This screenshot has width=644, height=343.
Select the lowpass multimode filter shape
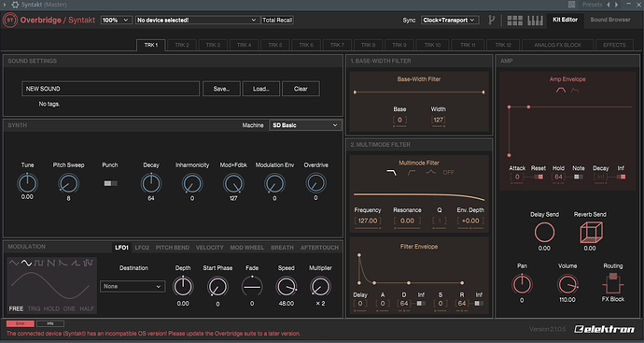(391, 173)
